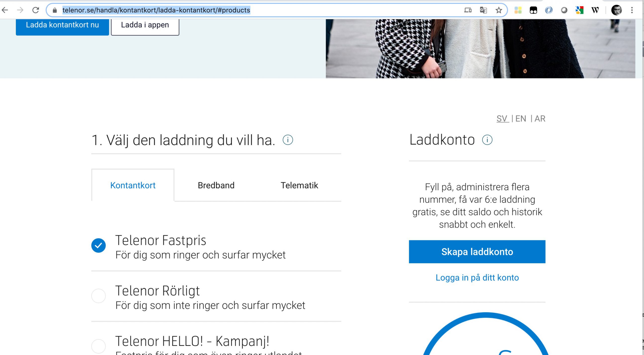This screenshot has height=355, width=644.
Task: Open the Chrome profile avatar
Action: [616, 10]
